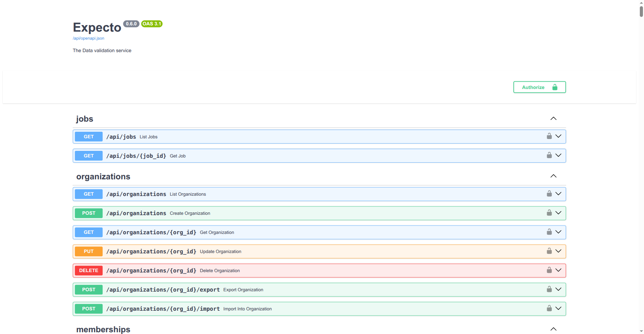Expand the List Jobs endpoint chevron
The height and width of the screenshot is (334, 644).
tap(558, 136)
